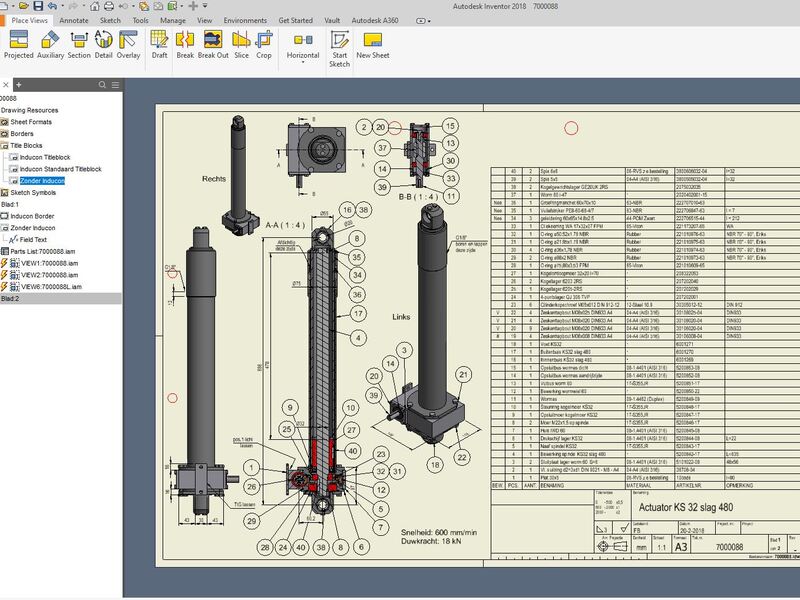Select the Slice tool
Image resolution: width=800 pixels, height=600 pixels.
click(x=241, y=45)
